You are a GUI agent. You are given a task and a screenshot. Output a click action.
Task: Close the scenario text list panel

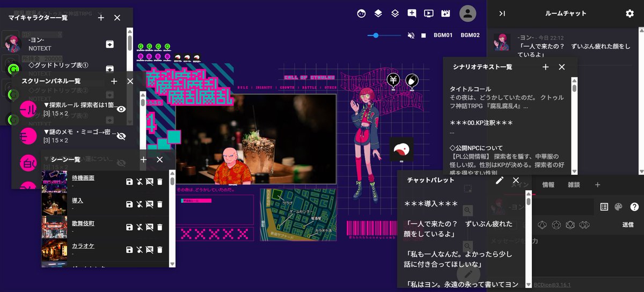point(562,67)
